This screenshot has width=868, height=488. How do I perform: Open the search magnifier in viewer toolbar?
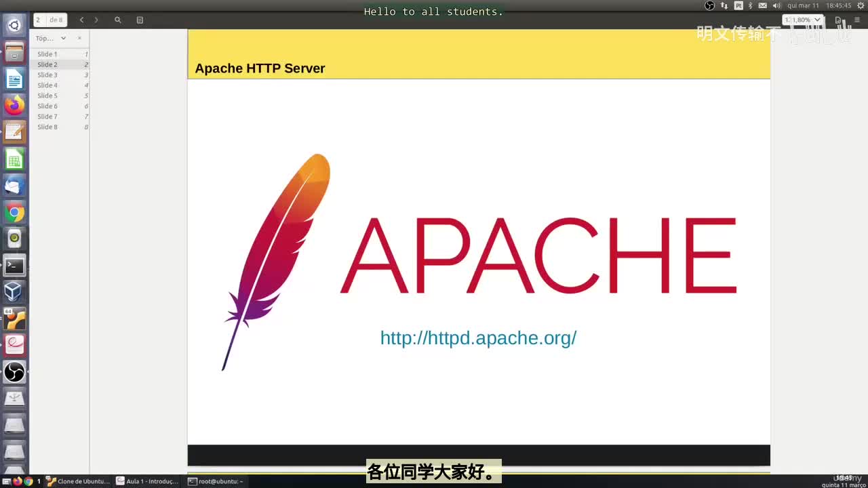click(118, 20)
